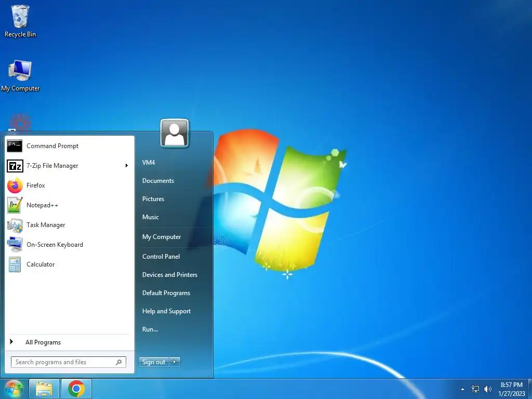Select the Task Manager text label
Image resolution: width=532 pixels, height=399 pixels.
pos(46,225)
